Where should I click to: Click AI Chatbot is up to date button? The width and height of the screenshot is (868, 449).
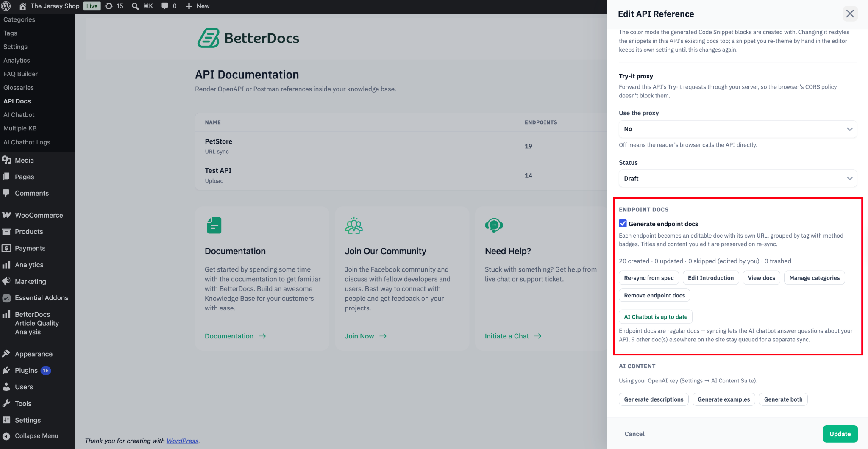(x=656, y=317)
